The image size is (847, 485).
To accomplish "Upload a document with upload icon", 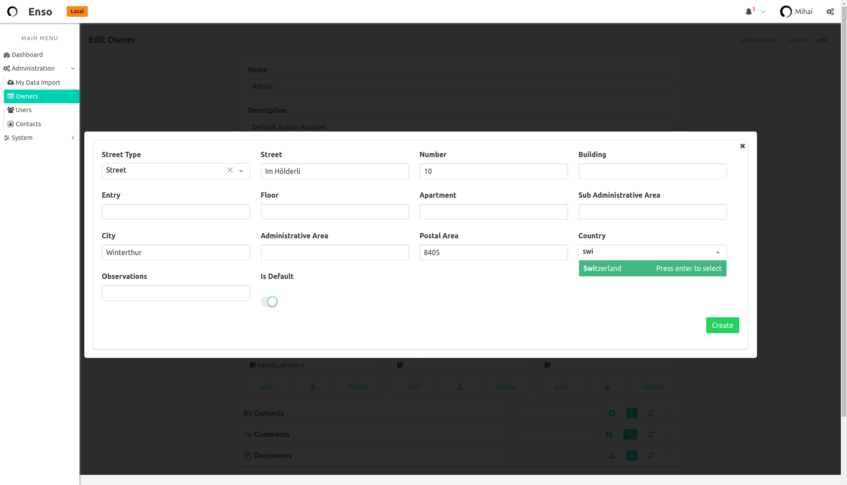I will 612,456.
